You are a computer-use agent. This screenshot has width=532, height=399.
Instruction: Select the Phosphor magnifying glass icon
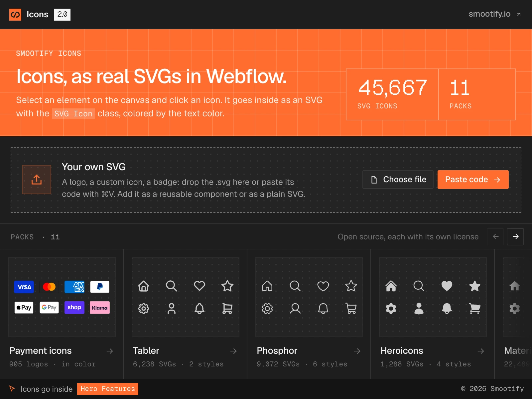(295, 286)
